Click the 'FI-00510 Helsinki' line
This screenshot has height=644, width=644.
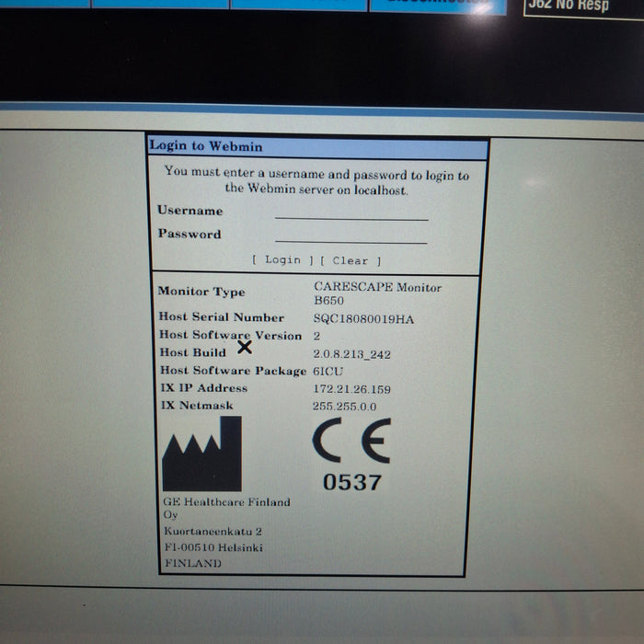coord(213,547)
